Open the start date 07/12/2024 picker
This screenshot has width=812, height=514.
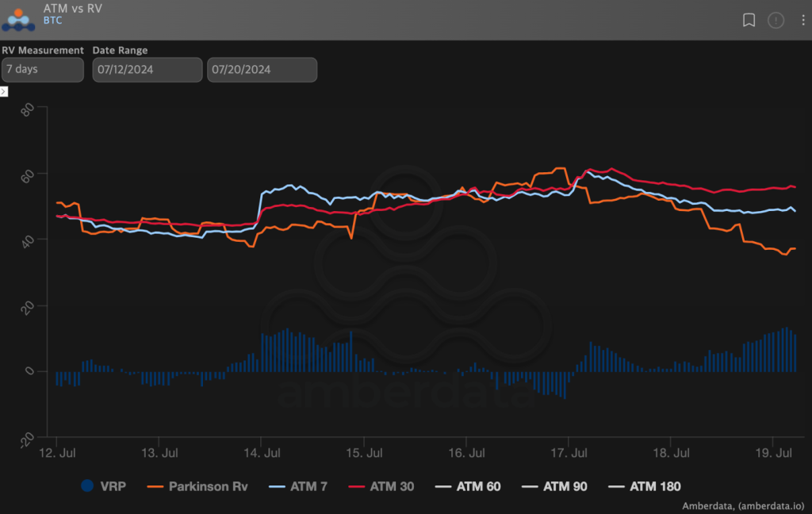[147, 70]
